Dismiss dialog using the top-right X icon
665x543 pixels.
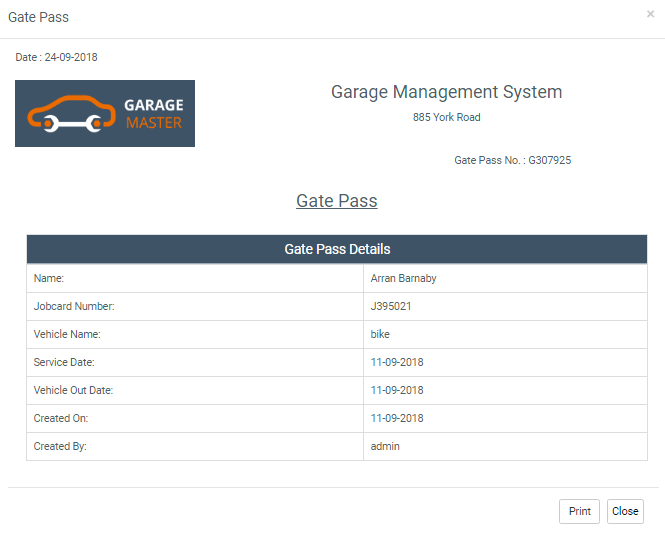(x=650, y=14)
